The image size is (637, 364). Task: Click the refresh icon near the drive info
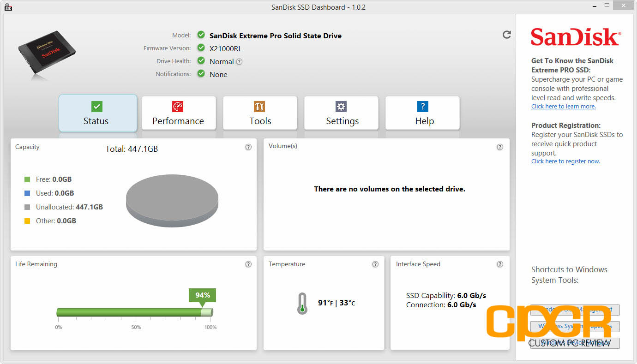[x=507, y=35]
